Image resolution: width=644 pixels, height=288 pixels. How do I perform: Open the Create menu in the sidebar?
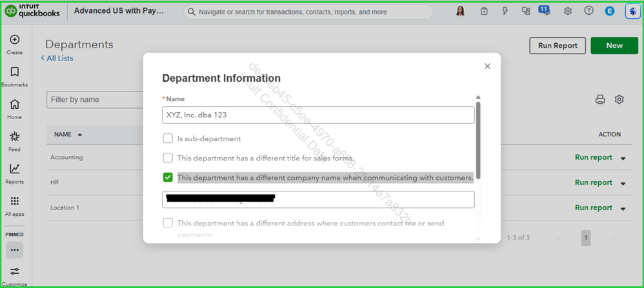(14, 44)
